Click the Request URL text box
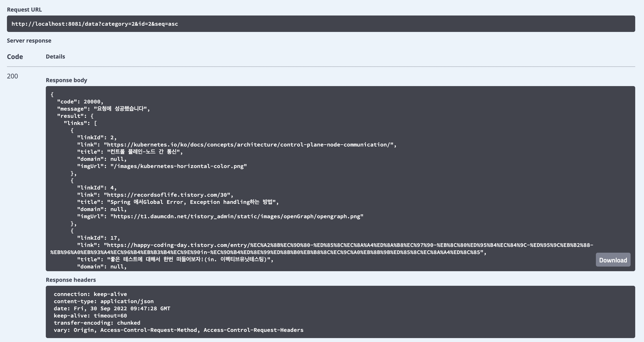Viewport: 644px width, 342px height. click(x=95, y=24)
